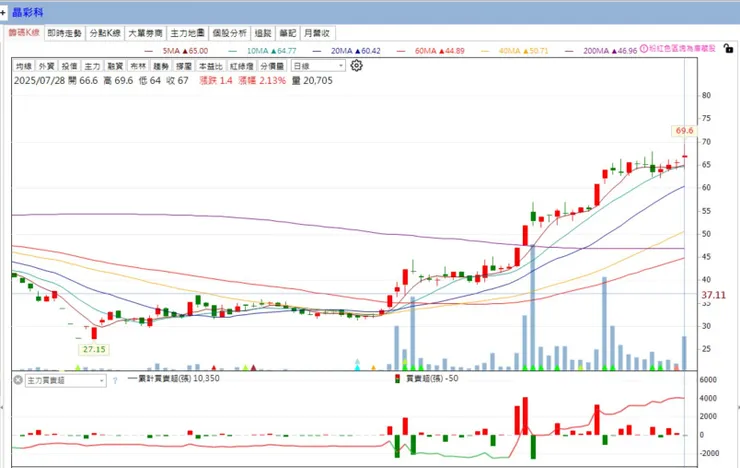The height and width of the screenshot is (468, 740).
Task: Switch to 月營收 tab
Action: [x=317, y=33]
